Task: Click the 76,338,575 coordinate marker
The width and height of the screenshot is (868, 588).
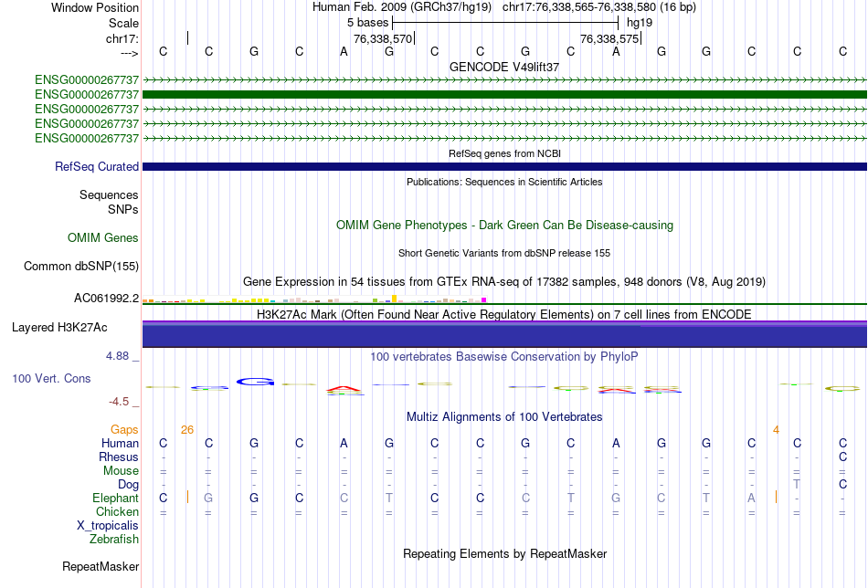Action: 609,38
